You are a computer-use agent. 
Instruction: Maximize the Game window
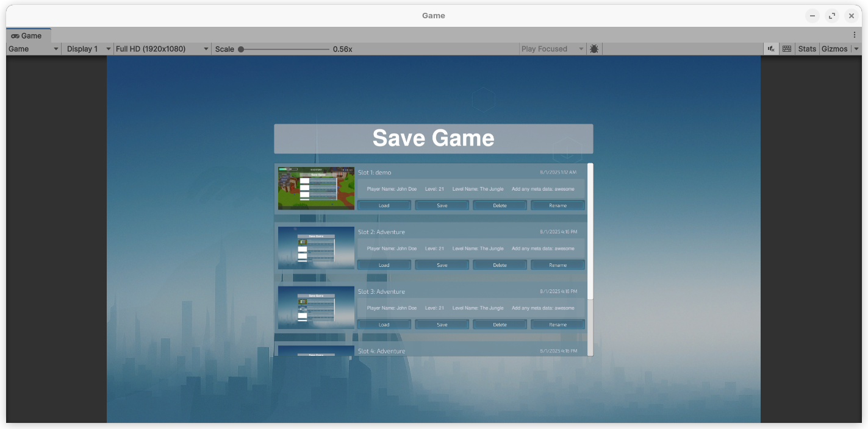click(831, 16)
